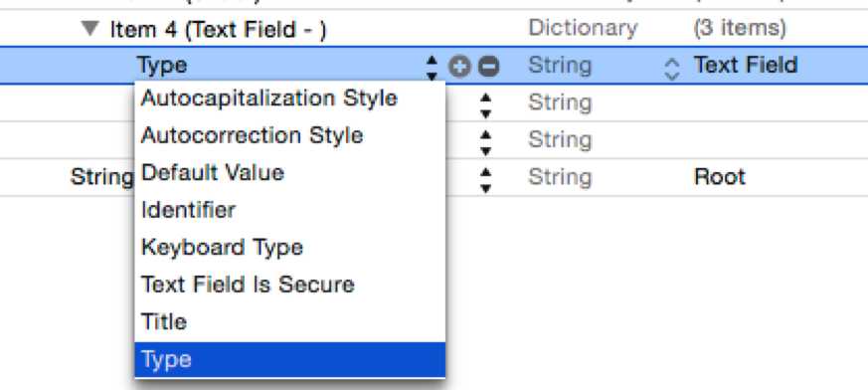Open key stepper on the selected Type row
868x390 pixels.
(x=432, y=67)
